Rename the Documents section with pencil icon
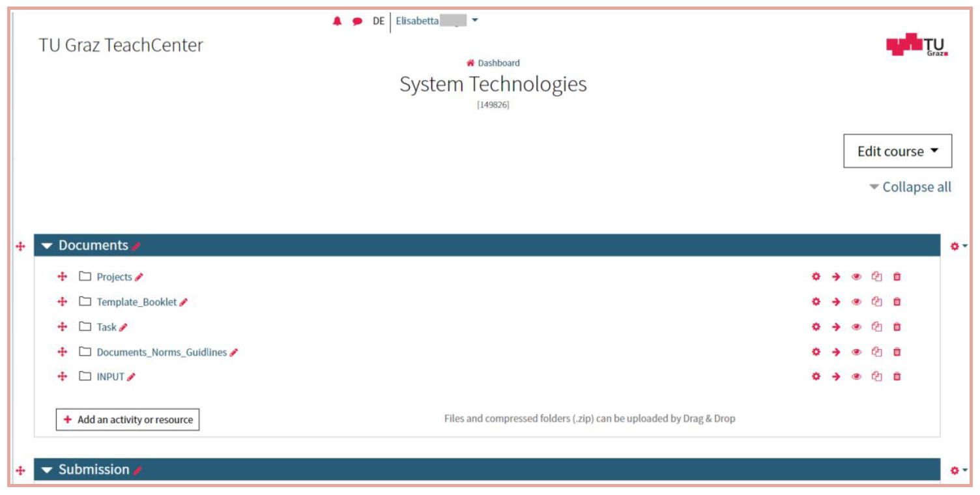Image resolution: width=980 pixels, height=495 pixels. pyautogui.click(x=136, y=246)
